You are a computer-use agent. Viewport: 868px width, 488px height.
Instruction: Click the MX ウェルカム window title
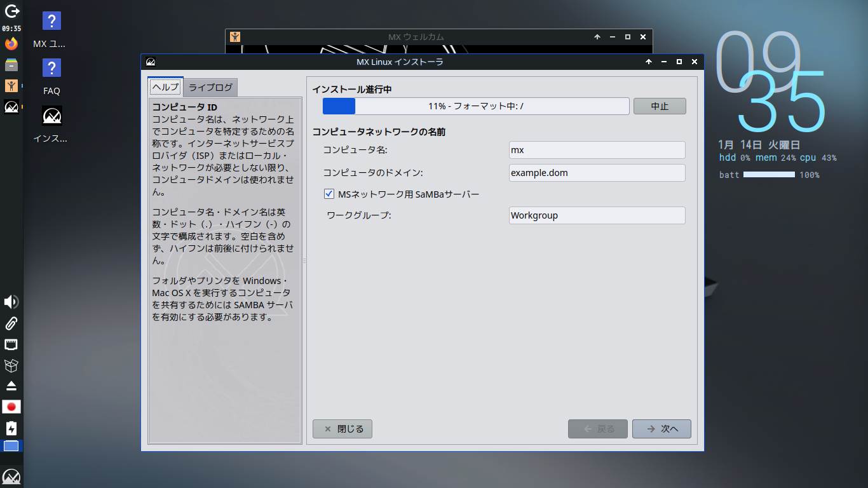pos(416,37)
